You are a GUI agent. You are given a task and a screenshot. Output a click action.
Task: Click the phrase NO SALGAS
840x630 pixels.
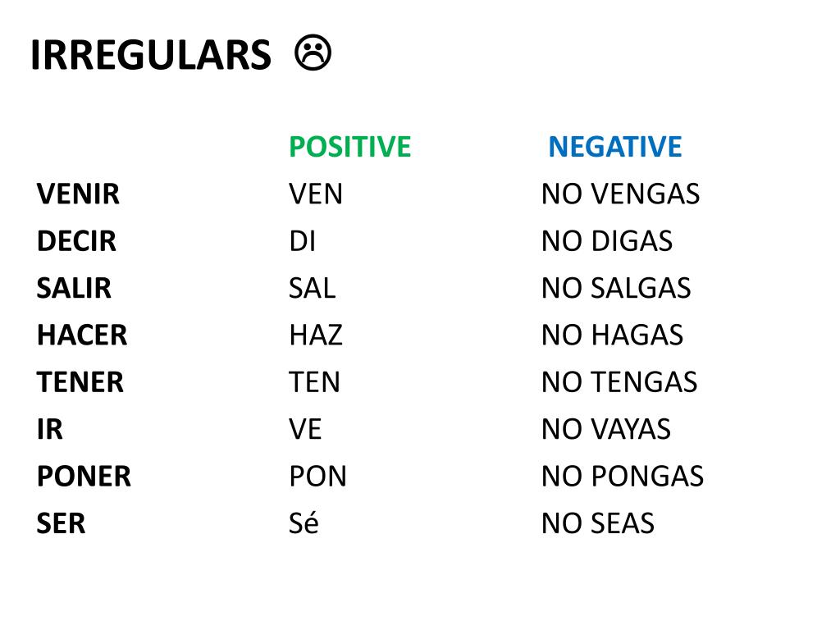pos(616,288)
